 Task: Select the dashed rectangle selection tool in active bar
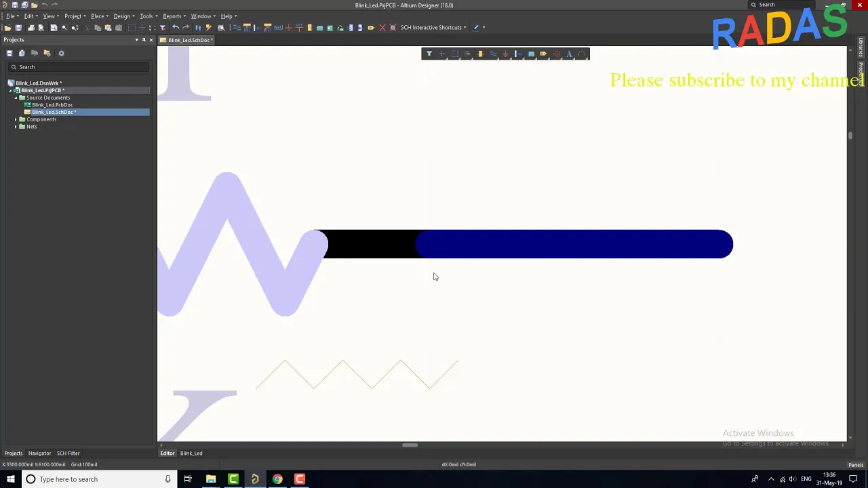pyautogui.click(x=454, y=54)
